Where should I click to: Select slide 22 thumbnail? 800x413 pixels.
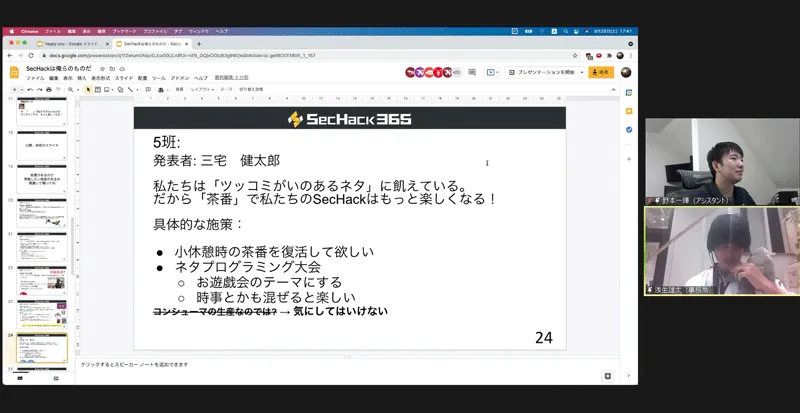pos(42,281)
